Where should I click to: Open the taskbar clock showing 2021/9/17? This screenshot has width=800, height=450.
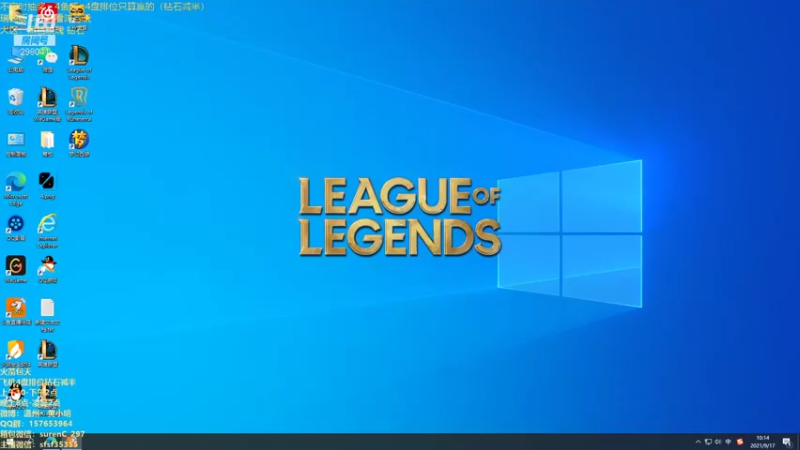coord(762,442)
